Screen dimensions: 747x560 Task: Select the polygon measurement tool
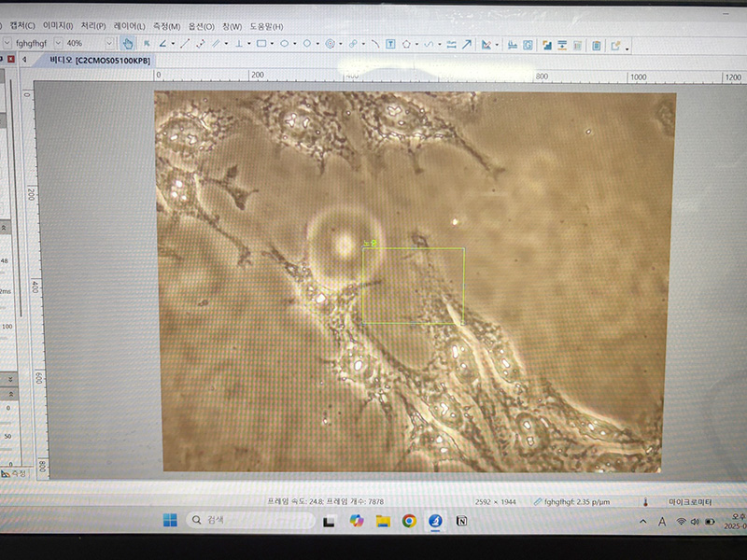click(407, 44)
